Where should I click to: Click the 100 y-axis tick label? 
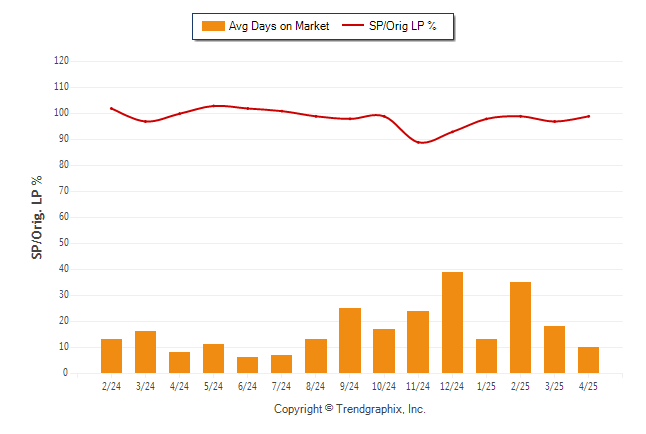coord(61,113)
